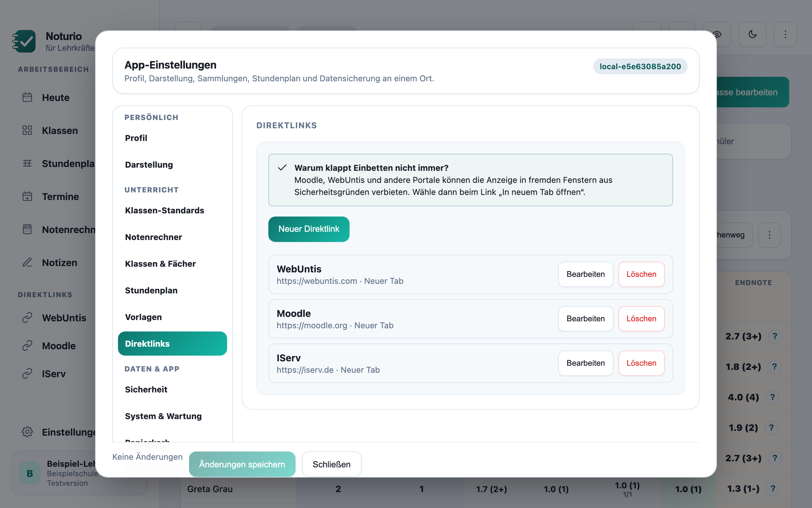Delete the Moodle direct link
The image size is (812, 508).
(641, 318)
